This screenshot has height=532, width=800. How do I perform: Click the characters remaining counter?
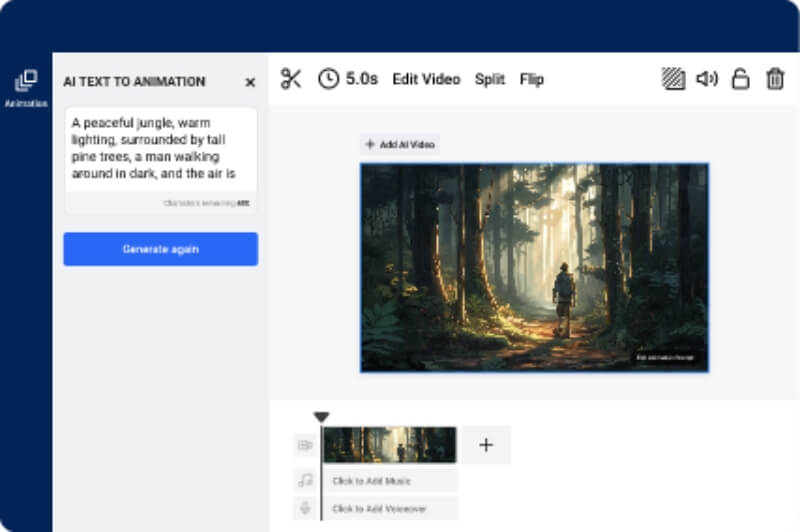point(206,203)
